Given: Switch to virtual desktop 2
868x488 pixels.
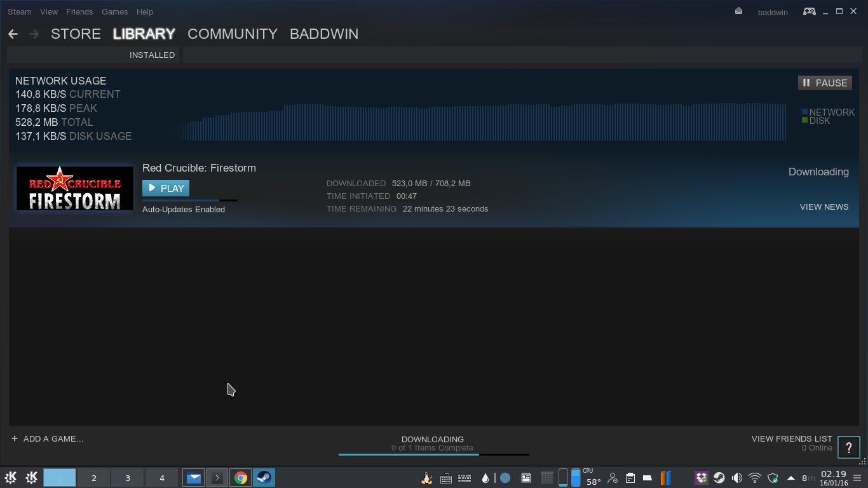Looking at the screenshot, I should (94, 478).
